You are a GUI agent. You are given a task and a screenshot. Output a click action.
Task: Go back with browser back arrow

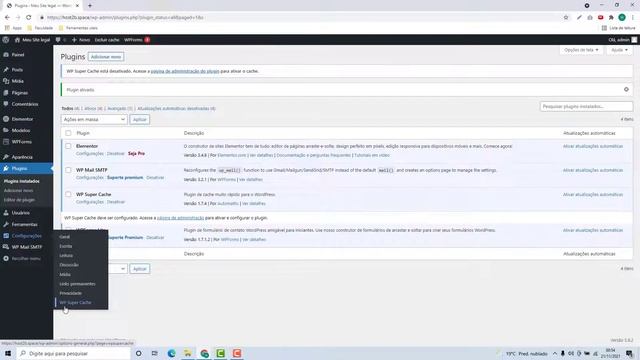click(7, 18)
